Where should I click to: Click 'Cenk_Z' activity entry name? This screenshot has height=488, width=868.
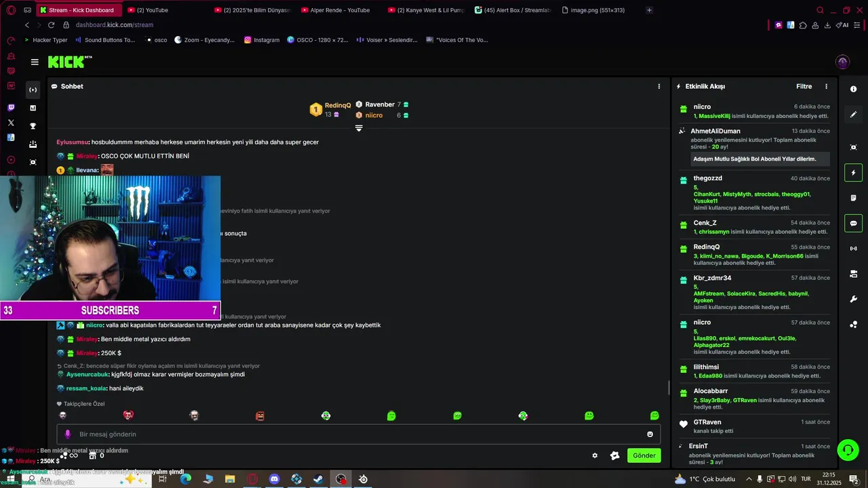point(705,223)
